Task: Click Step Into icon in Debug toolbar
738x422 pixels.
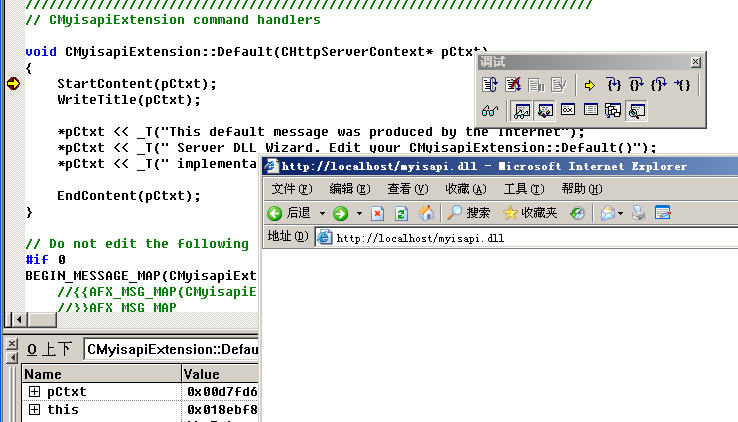Action: [x=613, y=85]
